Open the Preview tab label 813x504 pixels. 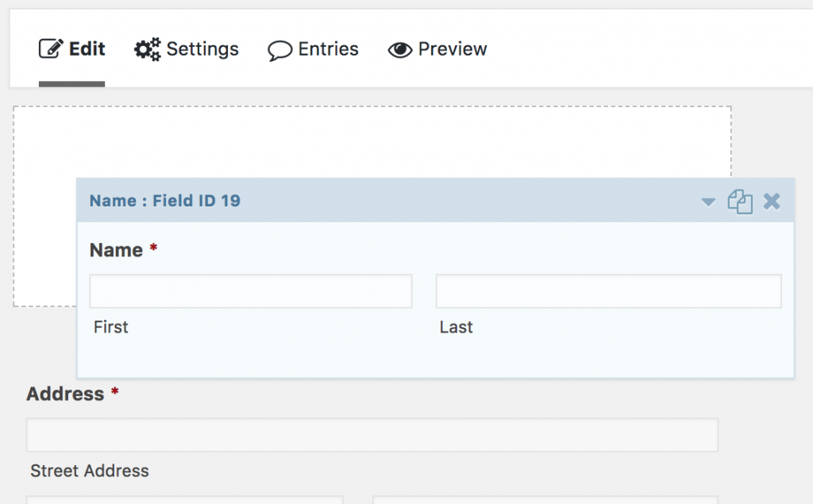tap(453, 49)
